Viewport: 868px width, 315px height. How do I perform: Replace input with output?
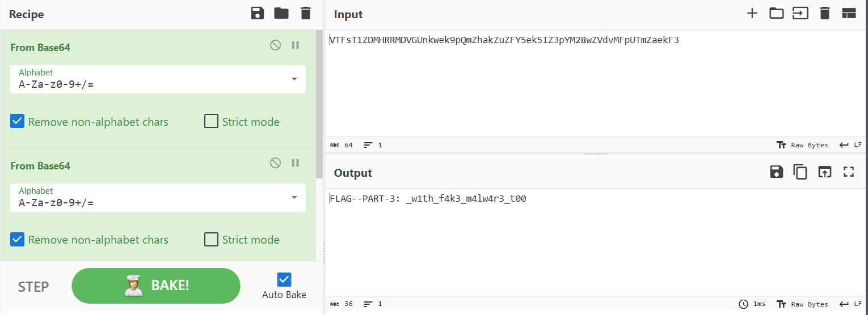(824, 172)
